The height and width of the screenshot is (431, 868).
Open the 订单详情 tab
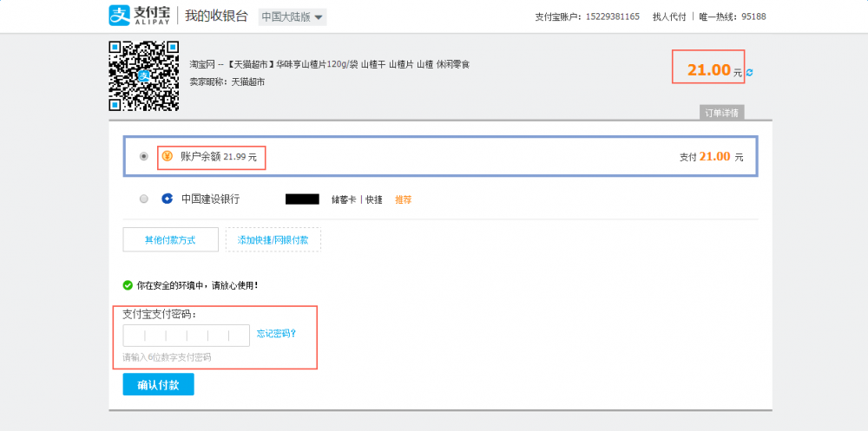coord(722,113)
